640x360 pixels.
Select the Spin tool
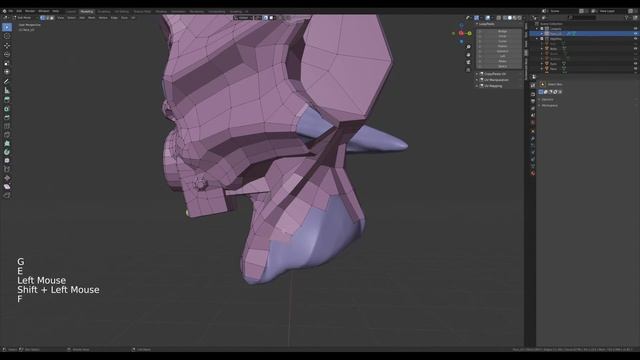tap(7, 152)
